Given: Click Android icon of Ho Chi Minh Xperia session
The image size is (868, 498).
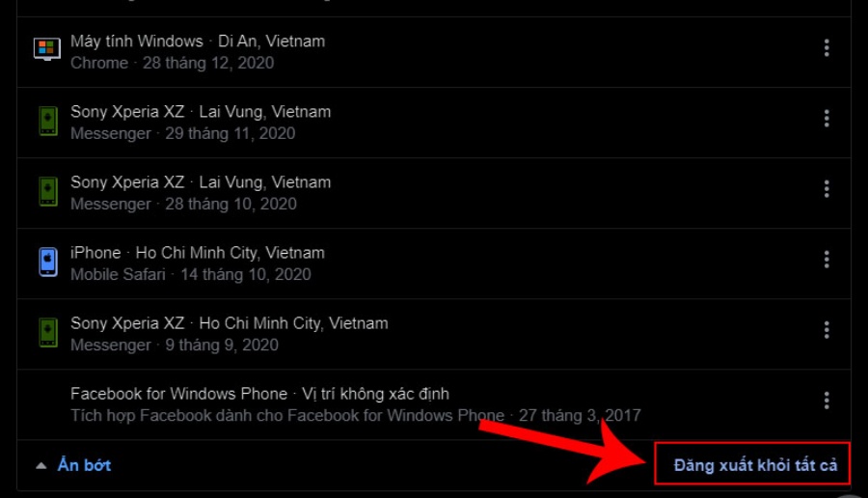Looking at the screenshot, I should (48, 332).
